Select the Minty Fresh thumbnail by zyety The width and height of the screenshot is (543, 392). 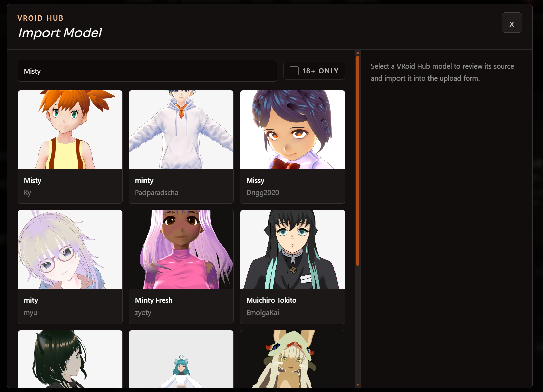(x=181, y=249)
